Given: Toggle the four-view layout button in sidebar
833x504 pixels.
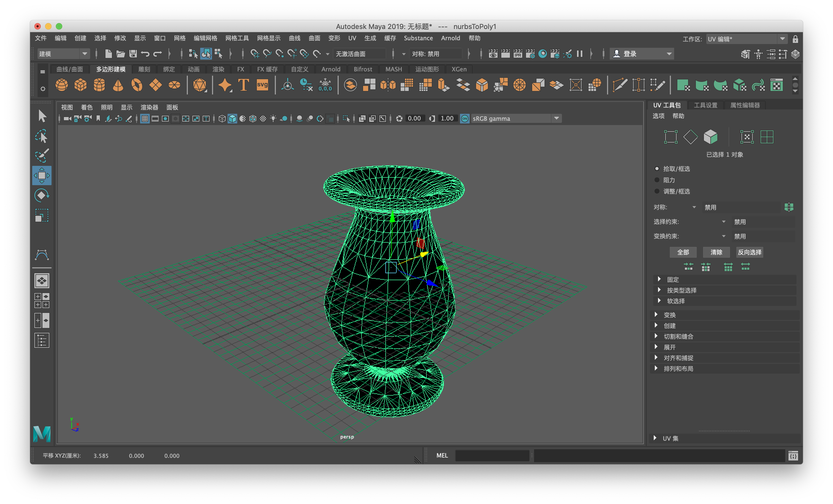Looking at the screenshot, I should (42, 301).
